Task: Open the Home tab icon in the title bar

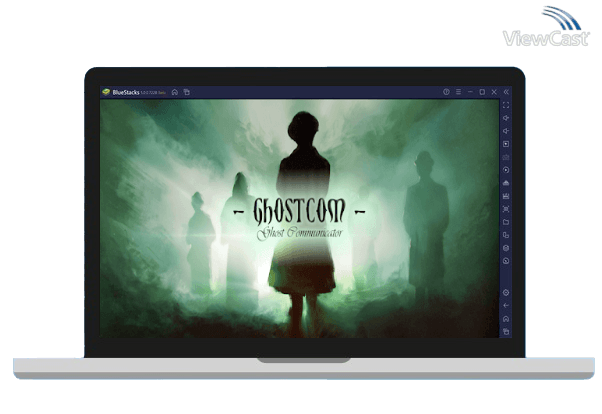Action: point(175,92)
